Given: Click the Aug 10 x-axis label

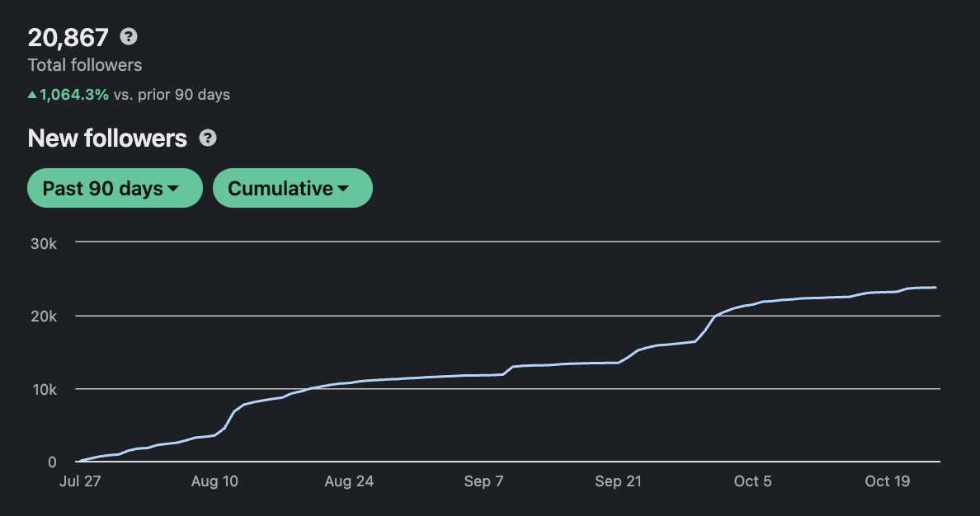Looking at the screenshot, I should pos(214,481).
